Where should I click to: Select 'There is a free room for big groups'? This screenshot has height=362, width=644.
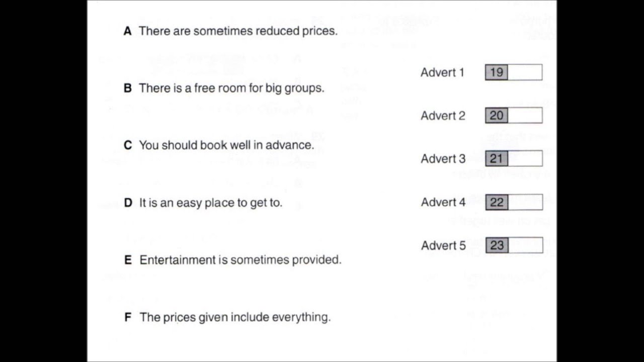[231, 88]
